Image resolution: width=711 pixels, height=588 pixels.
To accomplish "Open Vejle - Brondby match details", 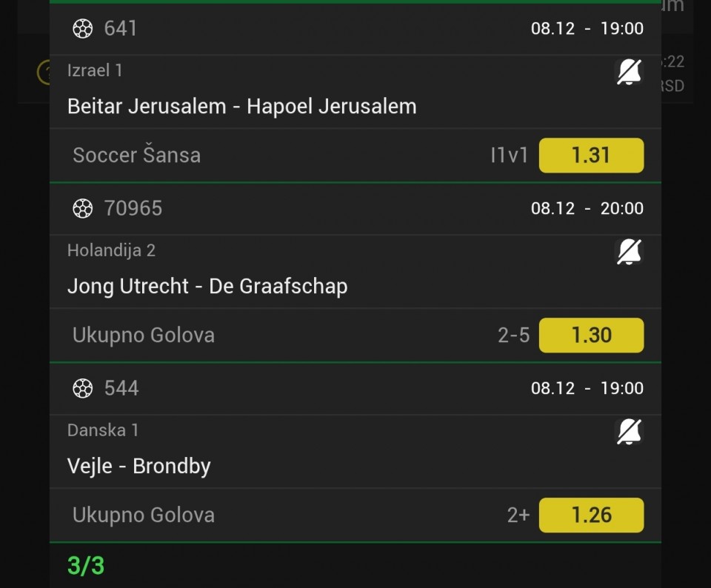I will tap(139, 467).
